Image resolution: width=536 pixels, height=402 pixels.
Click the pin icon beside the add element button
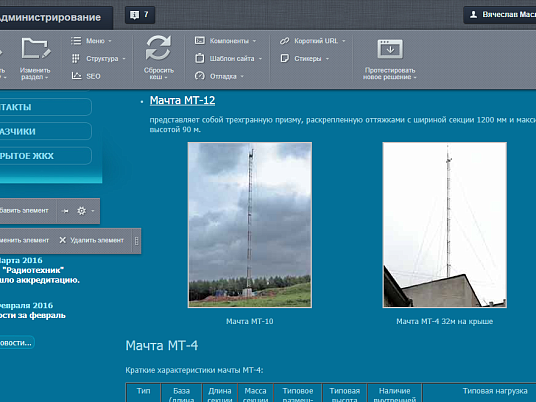point(65,211)
